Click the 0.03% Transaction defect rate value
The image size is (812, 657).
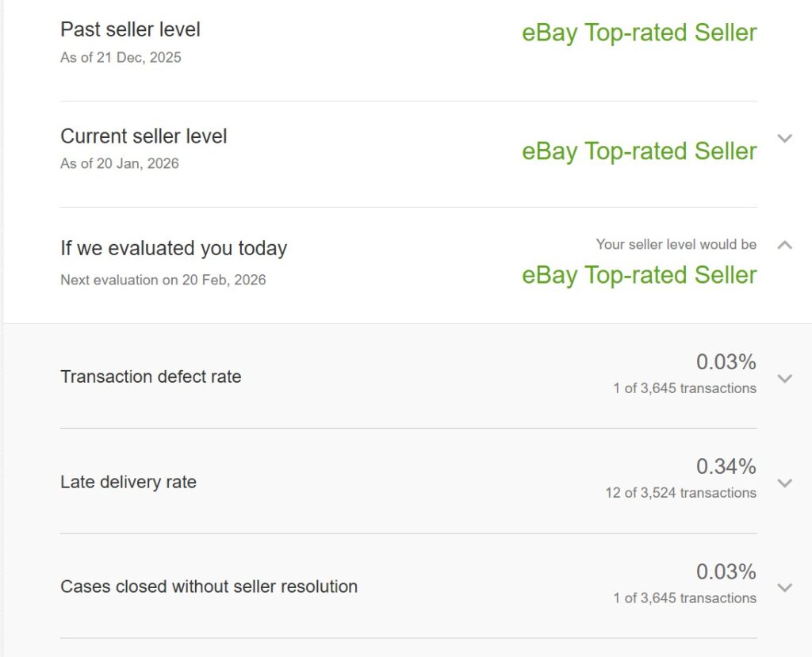coord(726,362)
